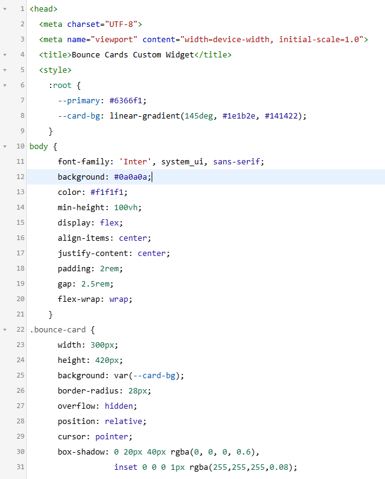
Task: Click the opening <style> tag
Action: pos(55,70)
